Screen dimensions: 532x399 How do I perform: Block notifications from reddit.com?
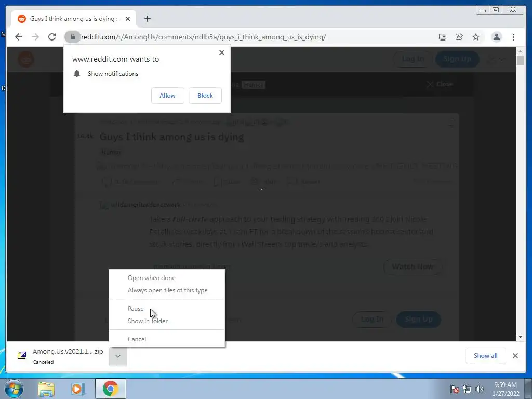205,96
